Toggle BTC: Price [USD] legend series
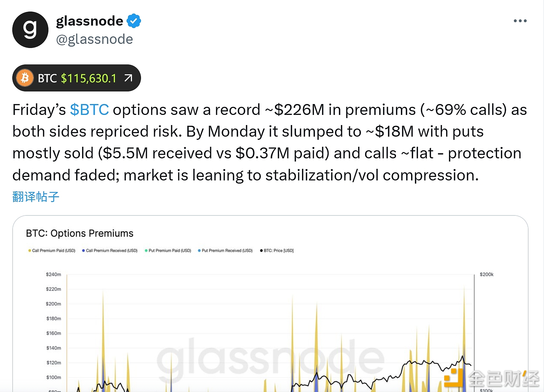Screen dimensions: 544x392 [x=278, y=250]
